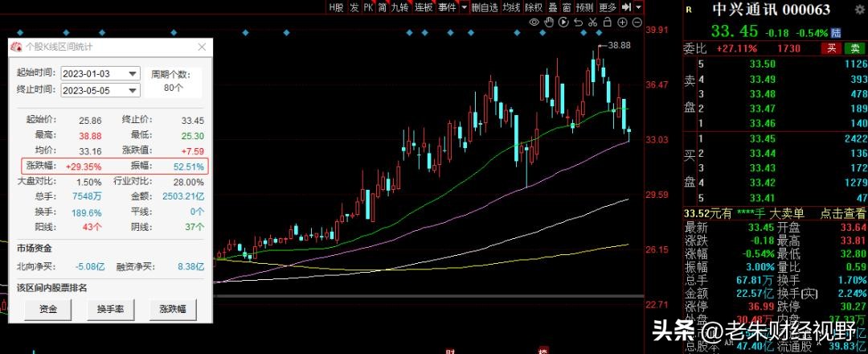The width and height of the screenshot is (868, 354).
Task: Toggle 均线 moving average display
Action: coord(510,7)
